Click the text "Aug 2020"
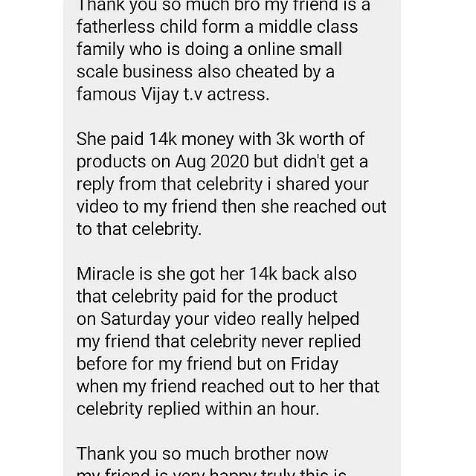The width and height of the screenshot is (476, 476). point(212,161)
